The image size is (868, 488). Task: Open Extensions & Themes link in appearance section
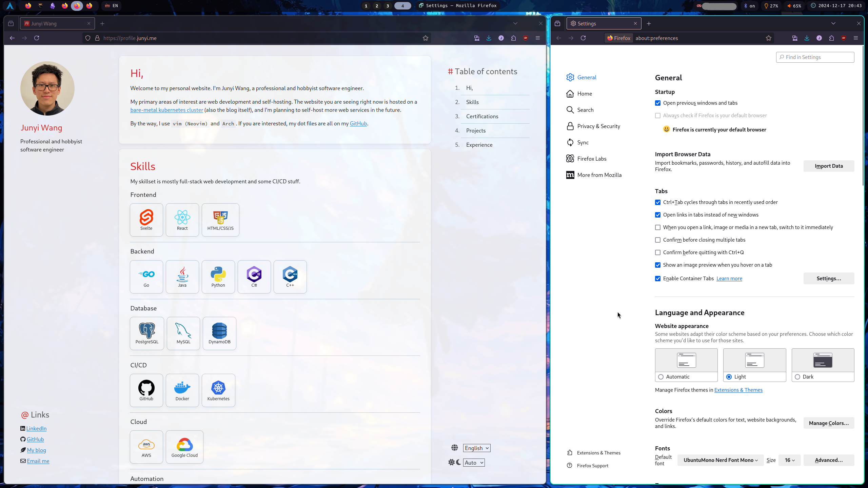point(738,390)
